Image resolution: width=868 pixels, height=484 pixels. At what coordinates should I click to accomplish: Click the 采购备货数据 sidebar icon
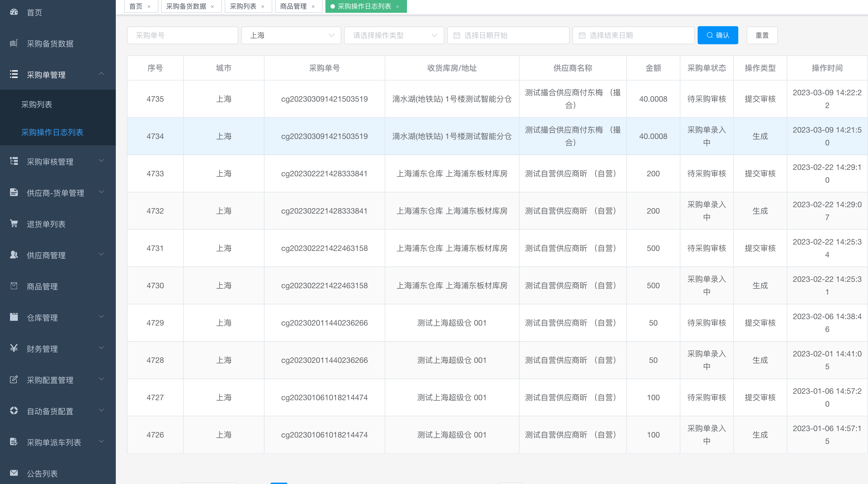[14, 43]
